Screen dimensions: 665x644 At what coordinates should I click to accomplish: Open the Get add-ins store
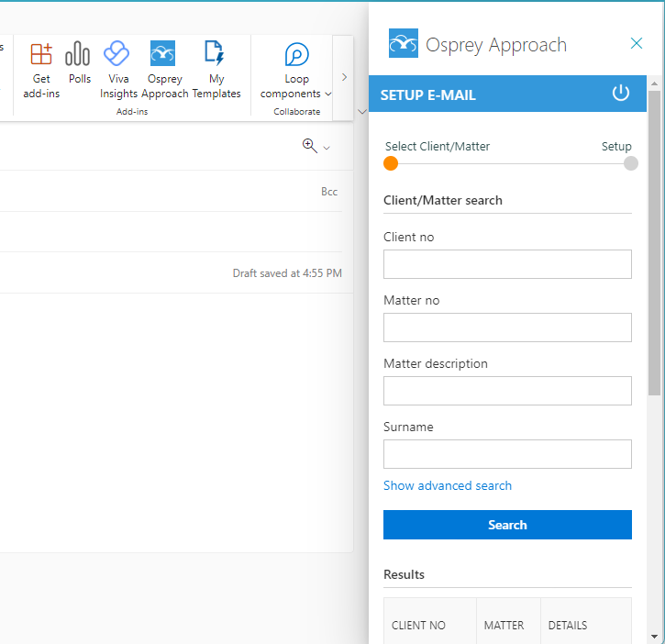coord(41,71)
